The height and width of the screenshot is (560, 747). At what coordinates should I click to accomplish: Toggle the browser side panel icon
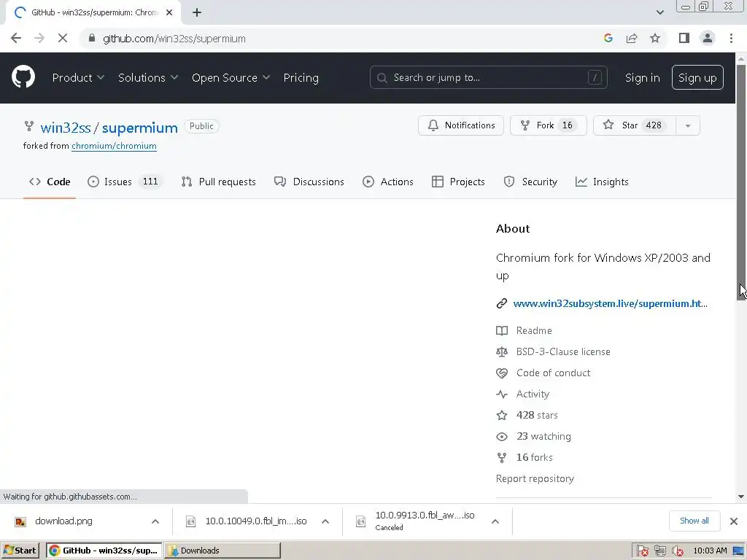coord(684,38)
